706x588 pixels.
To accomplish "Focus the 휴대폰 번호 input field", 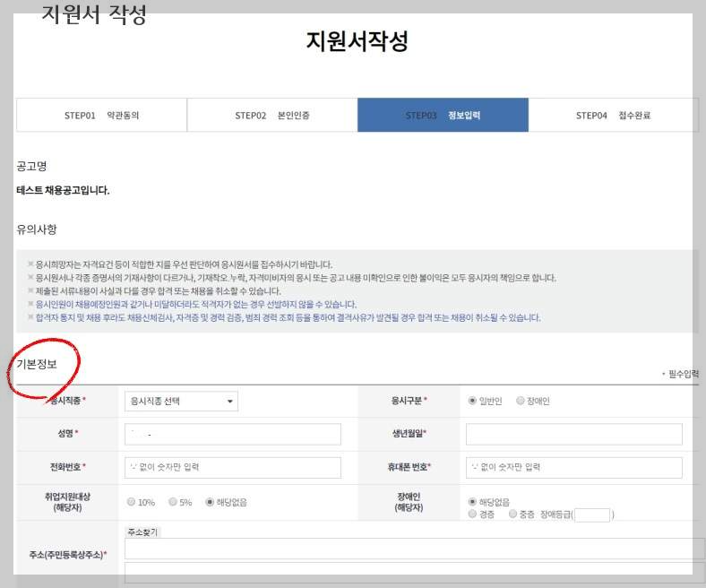I will tap(574, 468).
